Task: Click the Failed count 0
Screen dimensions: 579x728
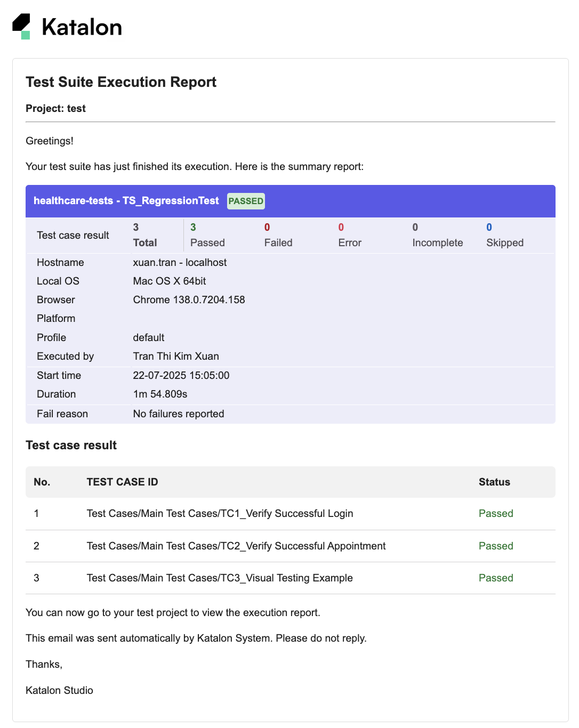Action: (267, 228)
